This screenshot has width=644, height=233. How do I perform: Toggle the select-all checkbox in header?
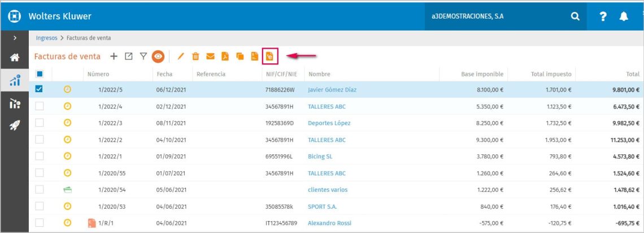(x=40, y=74)
